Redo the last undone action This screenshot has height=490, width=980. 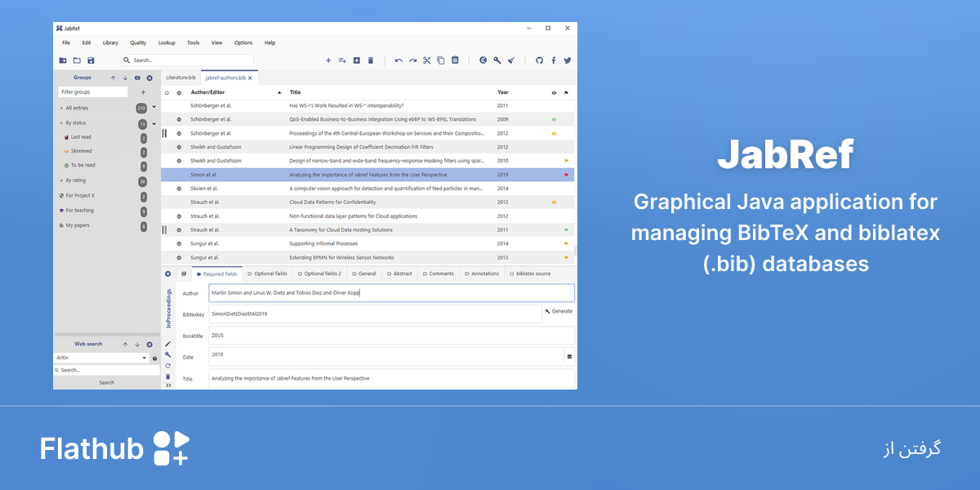pos(412,60)
